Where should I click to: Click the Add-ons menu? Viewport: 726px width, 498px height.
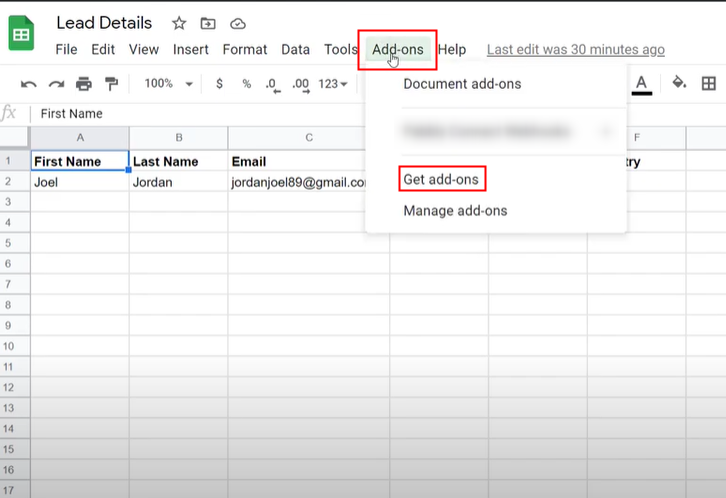398,50
